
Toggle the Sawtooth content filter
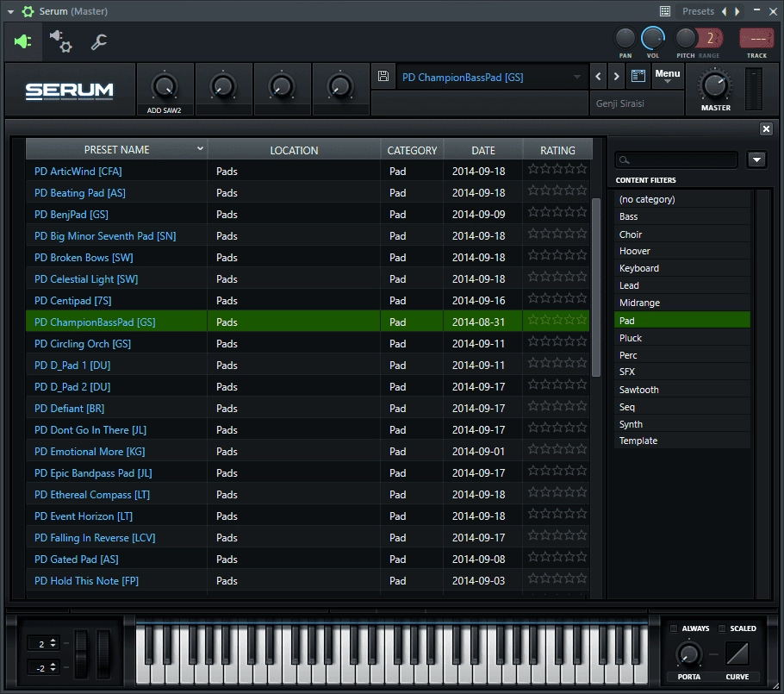(682, 390)
